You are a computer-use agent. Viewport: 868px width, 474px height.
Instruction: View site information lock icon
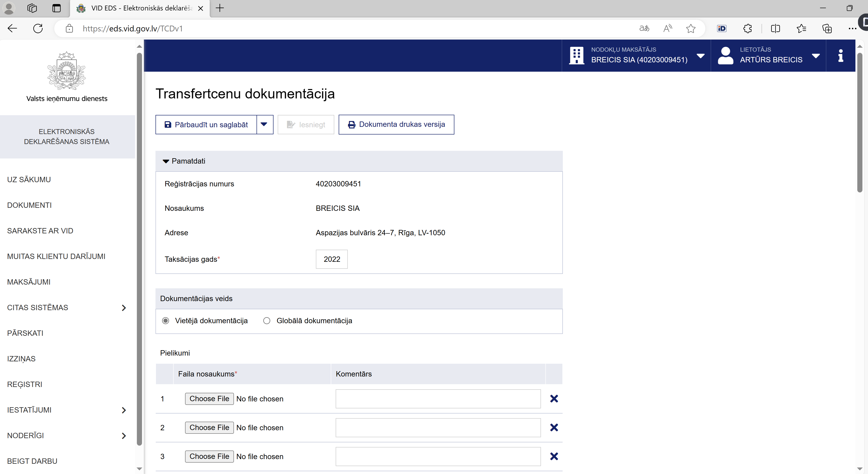pyautogui.click(x=69, y=29)
